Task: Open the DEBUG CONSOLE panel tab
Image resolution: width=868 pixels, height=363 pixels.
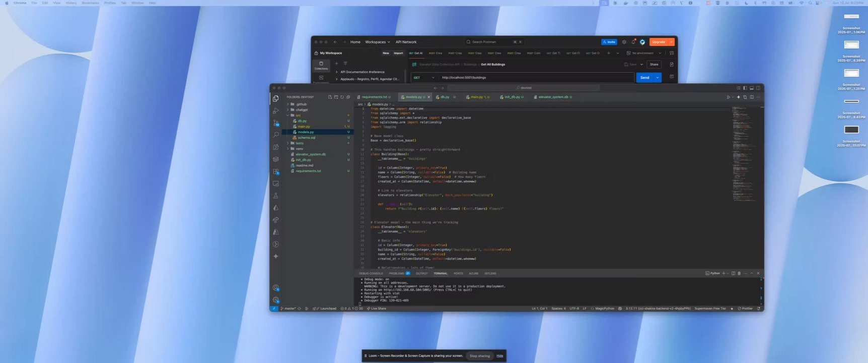Action: coord(371,273)
